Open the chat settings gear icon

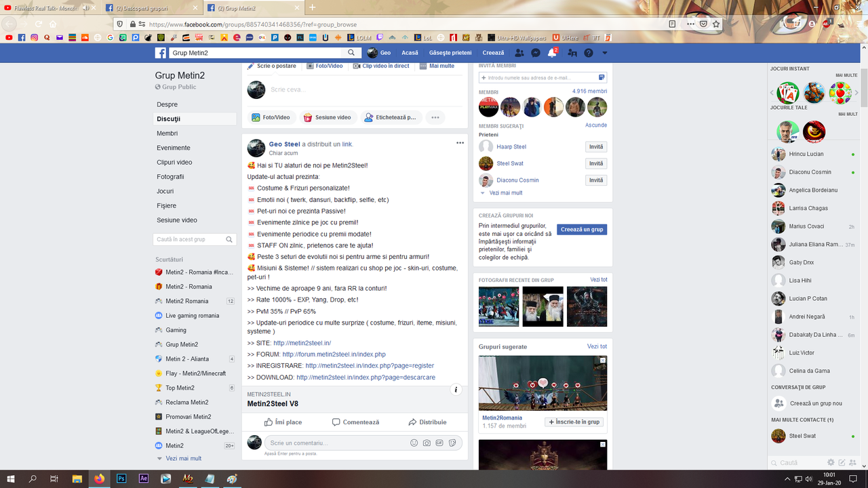point(831,462)
